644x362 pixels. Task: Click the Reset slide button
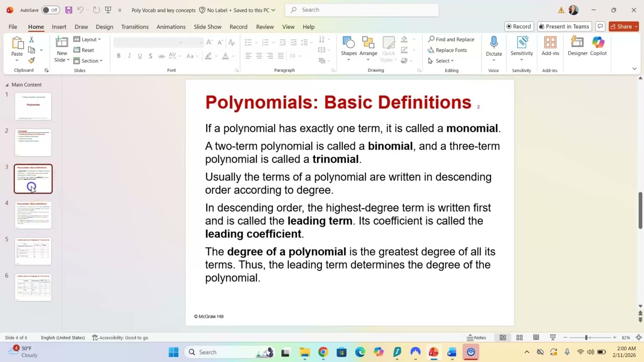pyautogui.click(x=84, y=50)
